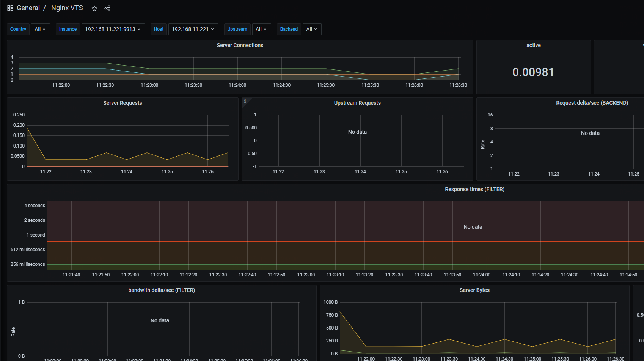
Task: Click the Backend variable label
Action: tap(289, 29)
